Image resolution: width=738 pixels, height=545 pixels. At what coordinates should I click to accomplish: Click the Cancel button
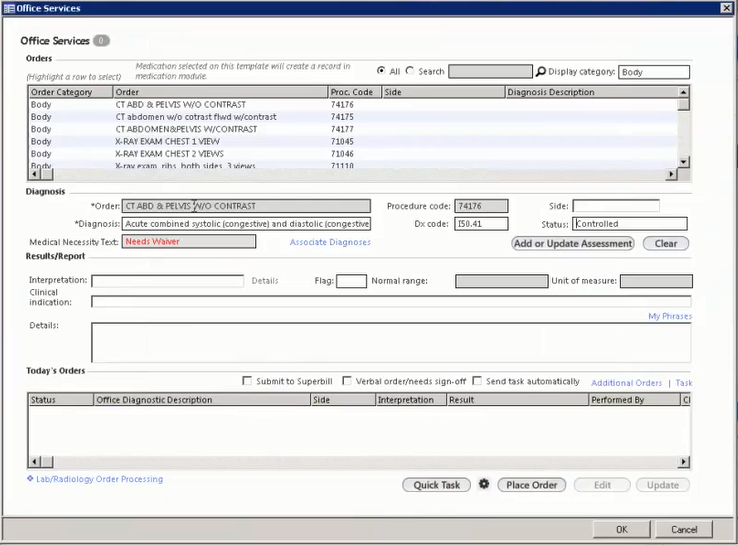pos(684,529)
